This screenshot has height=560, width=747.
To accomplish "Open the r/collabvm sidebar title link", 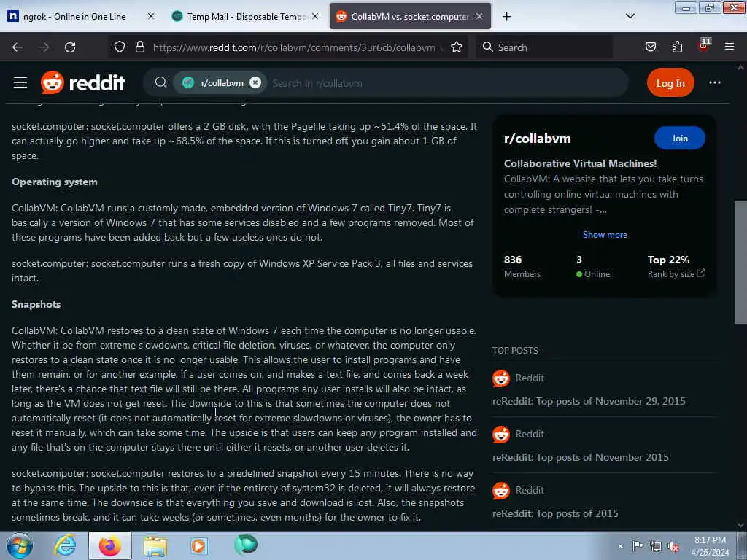I will tap(537, 139).
